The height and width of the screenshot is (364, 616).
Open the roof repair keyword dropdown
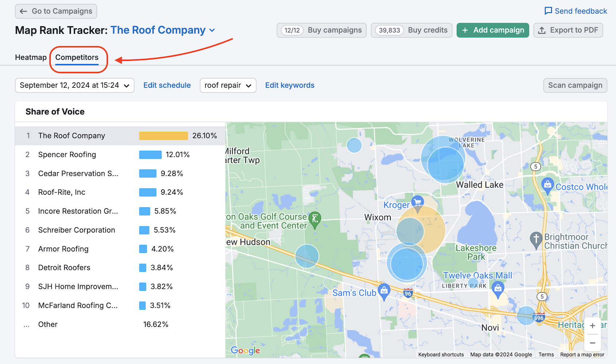coord(228,86)
